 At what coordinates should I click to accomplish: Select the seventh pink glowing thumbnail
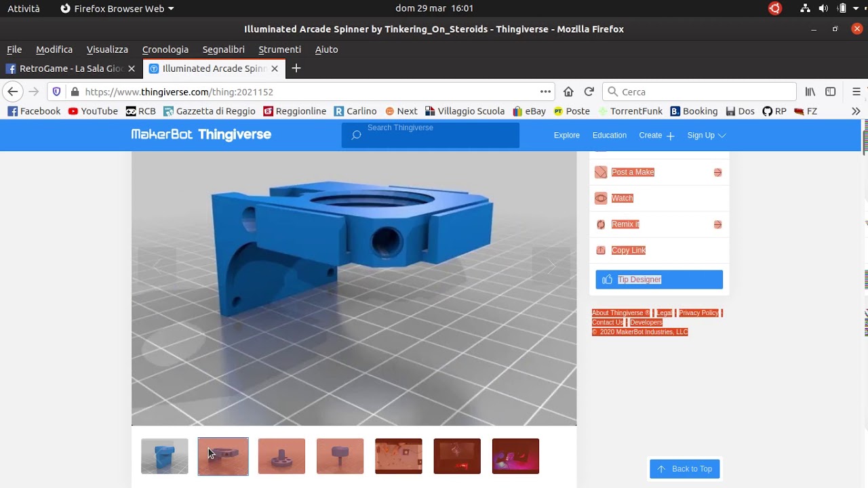515,456
